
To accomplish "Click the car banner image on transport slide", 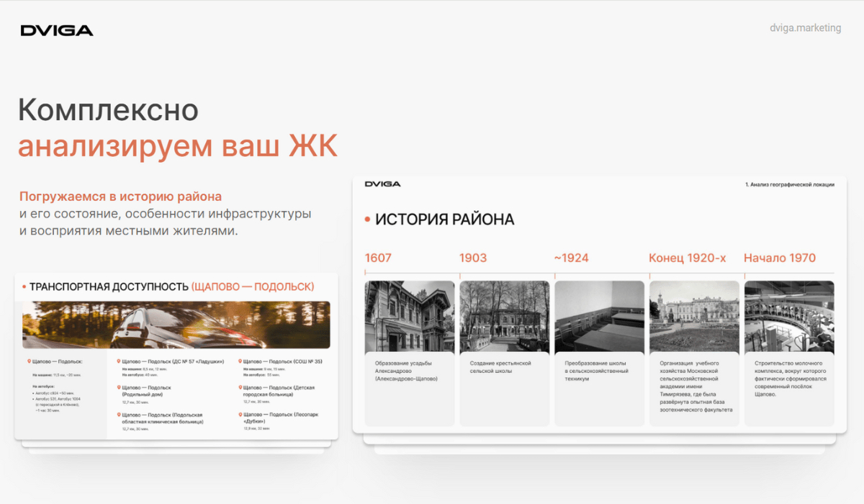I will [176, 325].
